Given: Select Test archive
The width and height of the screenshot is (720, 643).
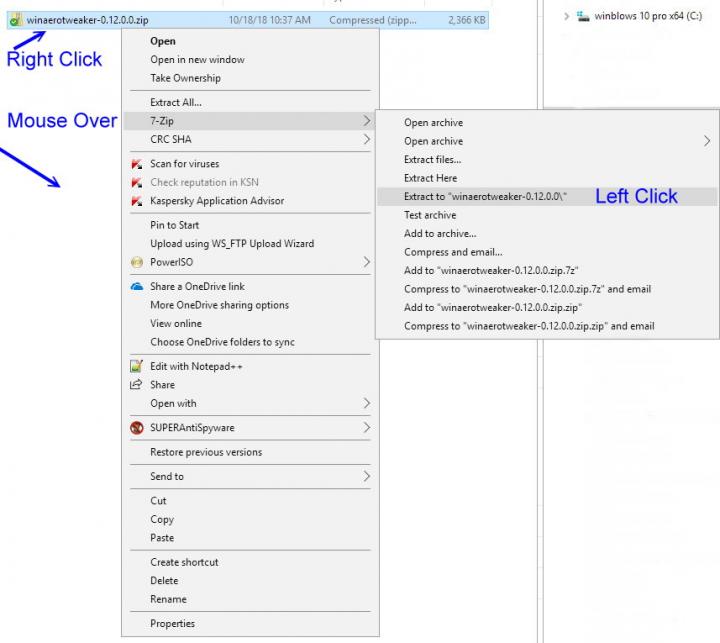Looking at the screenshot, I should 430,215.
